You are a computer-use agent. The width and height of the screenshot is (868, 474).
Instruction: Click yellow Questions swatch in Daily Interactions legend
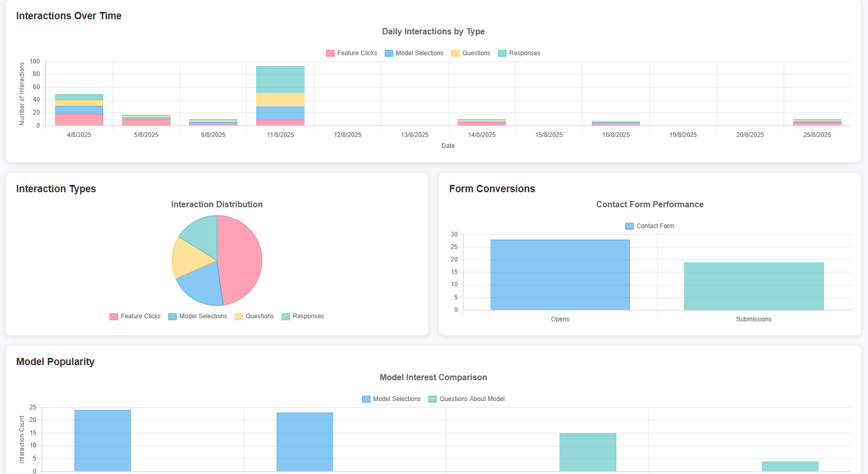[x=455, y=53]
